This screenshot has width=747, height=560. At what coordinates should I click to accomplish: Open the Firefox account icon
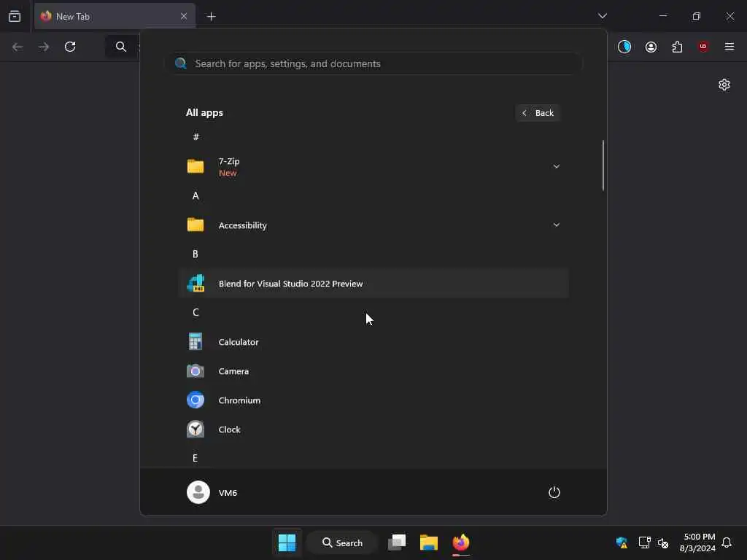coord(651,47)
